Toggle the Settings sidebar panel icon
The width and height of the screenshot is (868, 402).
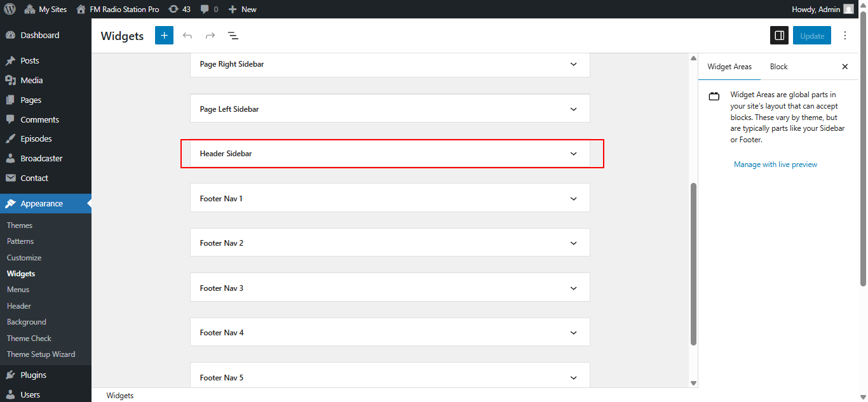[x=779, y=36]
